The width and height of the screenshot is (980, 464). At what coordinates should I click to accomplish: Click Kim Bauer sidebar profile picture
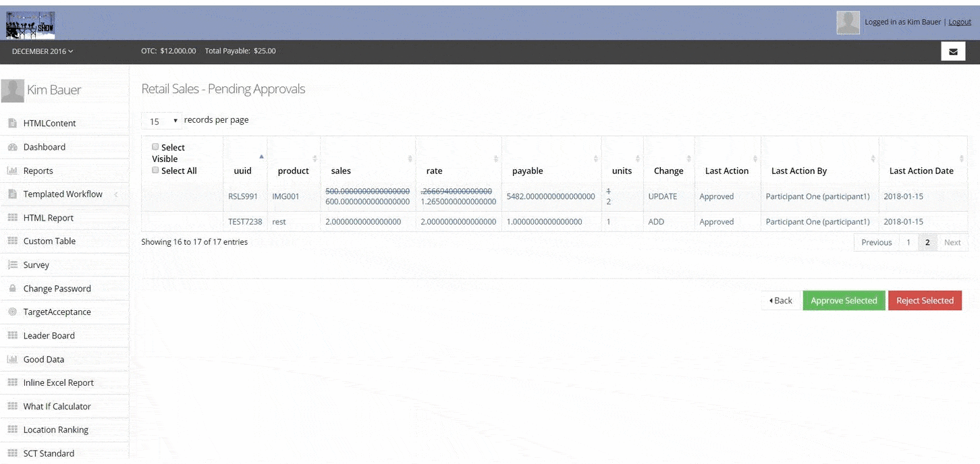coord(12,90)
